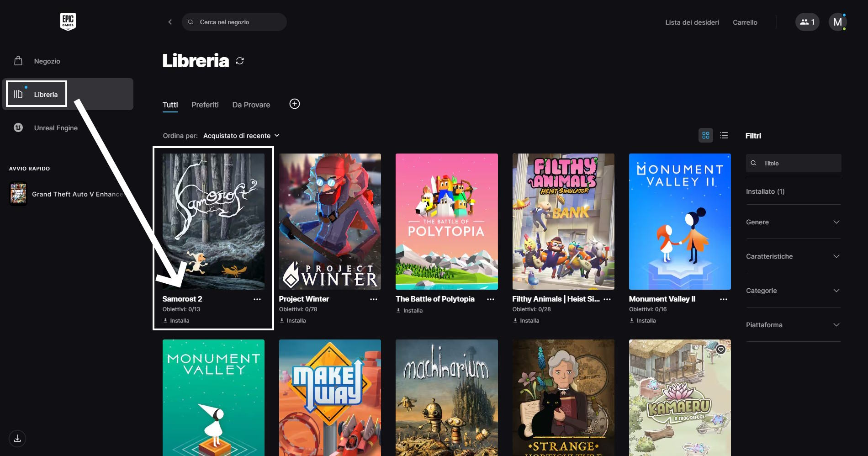Click the Libreria sidebar icon
This screenshot has width=868, height=456.
tap(18, 94)
